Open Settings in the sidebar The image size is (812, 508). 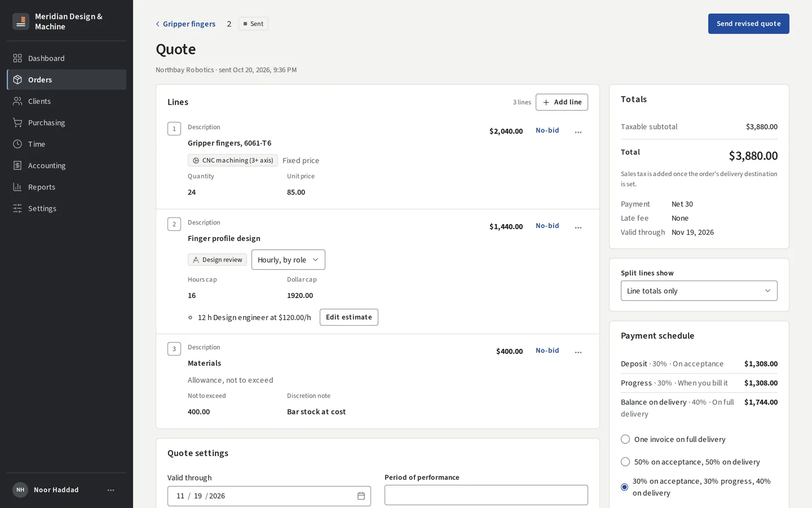67,208
